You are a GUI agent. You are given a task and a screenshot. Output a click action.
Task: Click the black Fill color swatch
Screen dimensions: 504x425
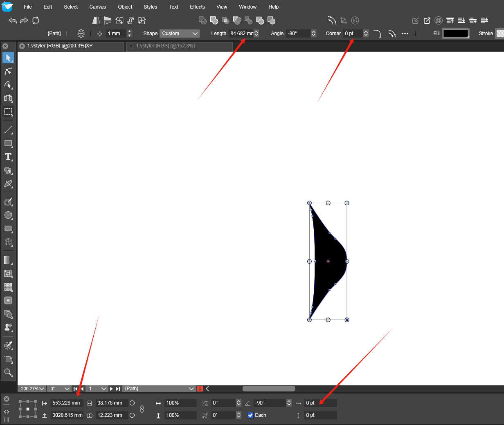click(x=455, y=34)
